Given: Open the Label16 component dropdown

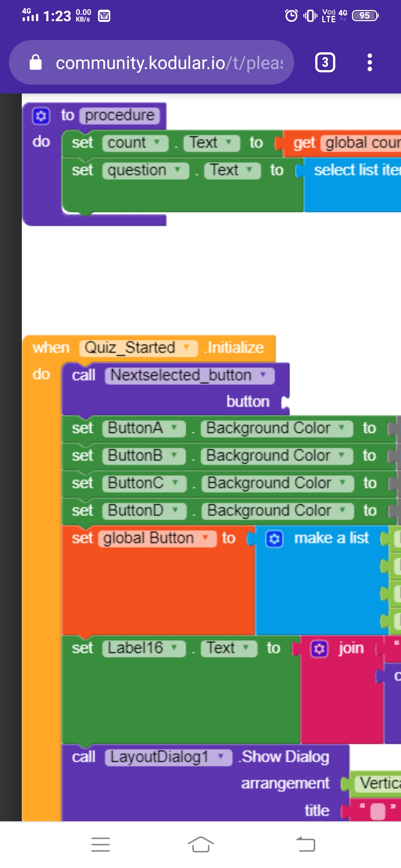Looking at the screenshot, I should coord(144,649).
